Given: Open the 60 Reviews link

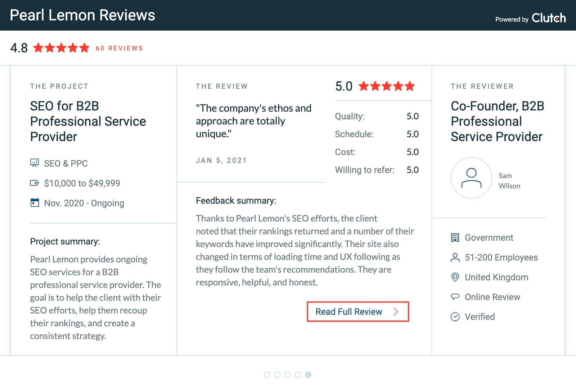Looking at the screenshot, I should click(x=119, y=48).
